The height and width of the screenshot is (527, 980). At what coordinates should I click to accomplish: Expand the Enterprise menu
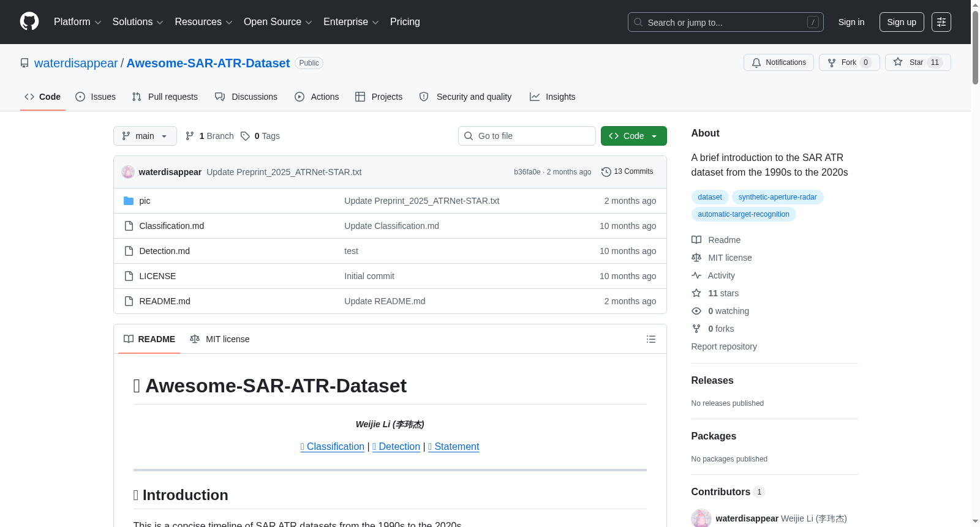[351, 22]
